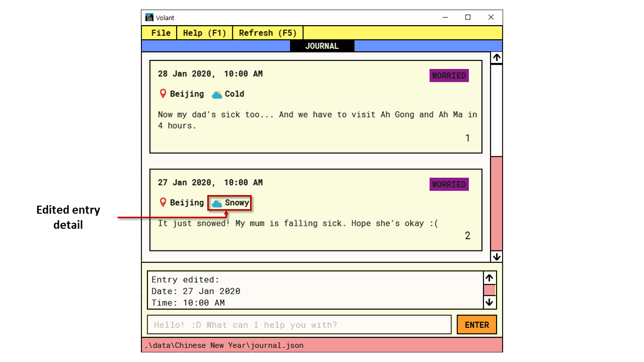This screenshot has height=362, width=644.
Task: Focus the command input field
Action: [299, 325]
